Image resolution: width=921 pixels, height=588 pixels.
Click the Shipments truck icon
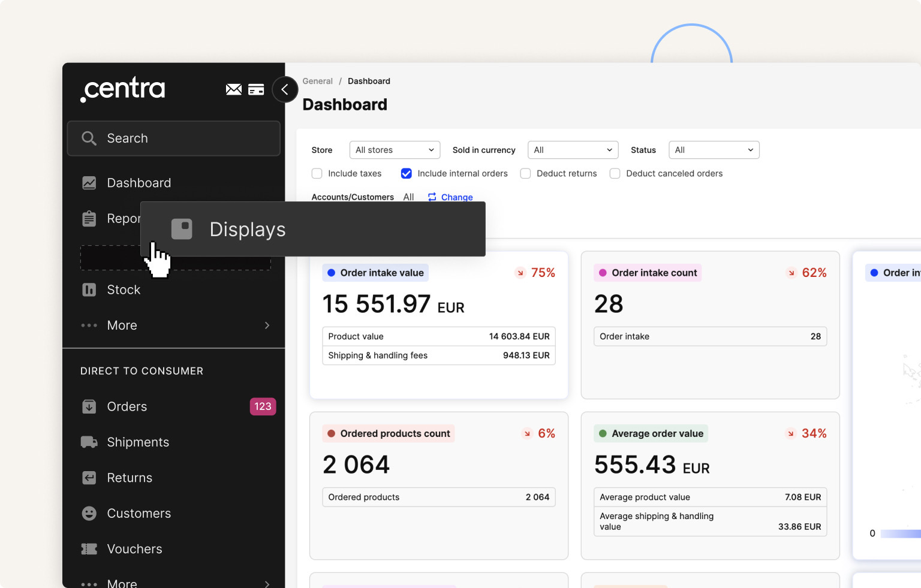coord(89,442)
